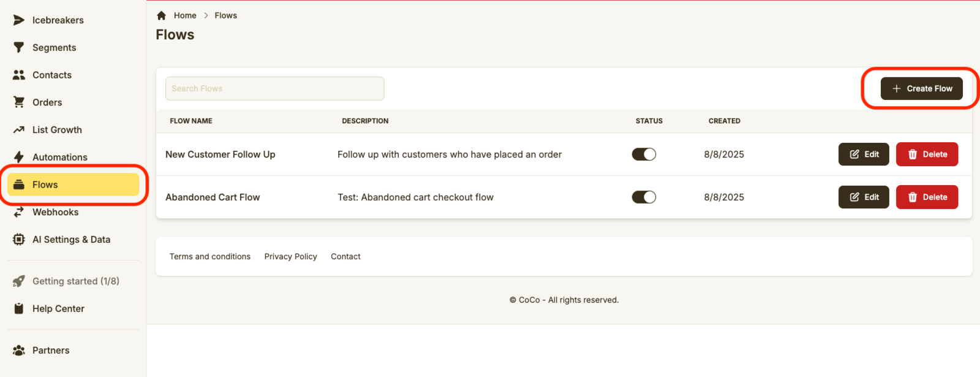Screen dimensions: 980x377
Task: Click the Automations lightning bolt icon
Action: click(x=19, y=157)
